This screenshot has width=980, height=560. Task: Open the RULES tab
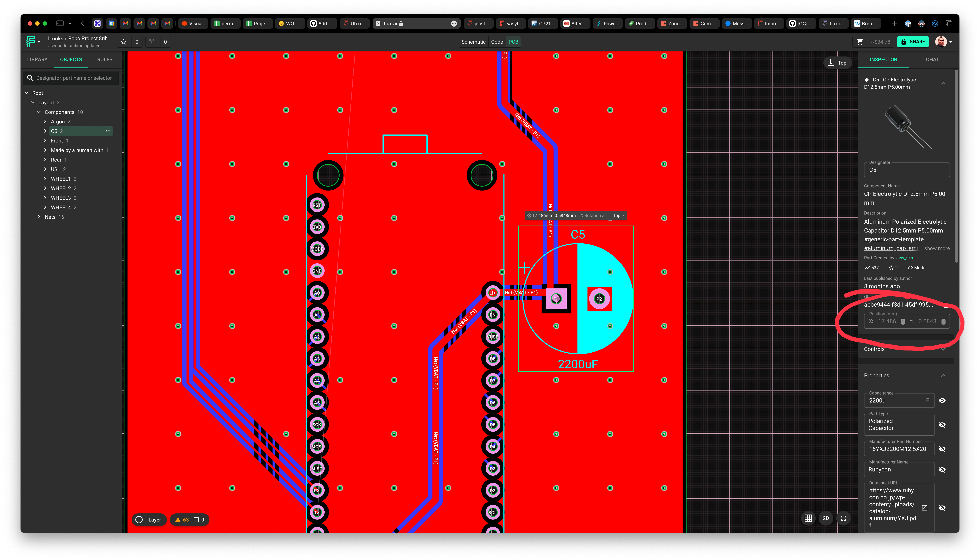(105, 60)
